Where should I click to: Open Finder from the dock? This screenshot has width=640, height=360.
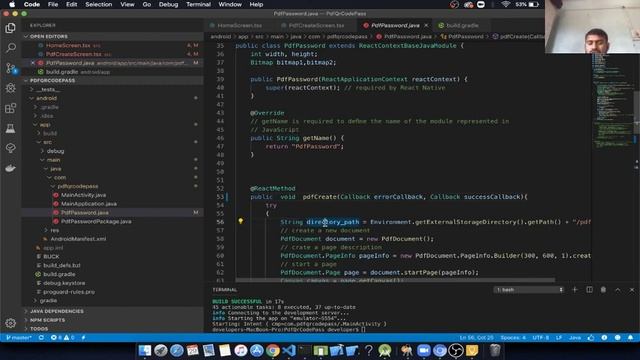coord(144,350)
